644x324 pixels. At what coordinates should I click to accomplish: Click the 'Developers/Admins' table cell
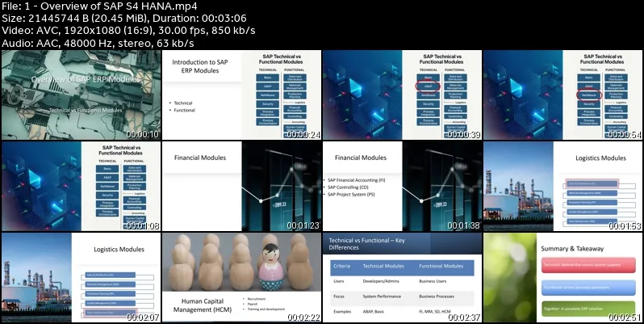pyautogui.click(x=381, y=281)
